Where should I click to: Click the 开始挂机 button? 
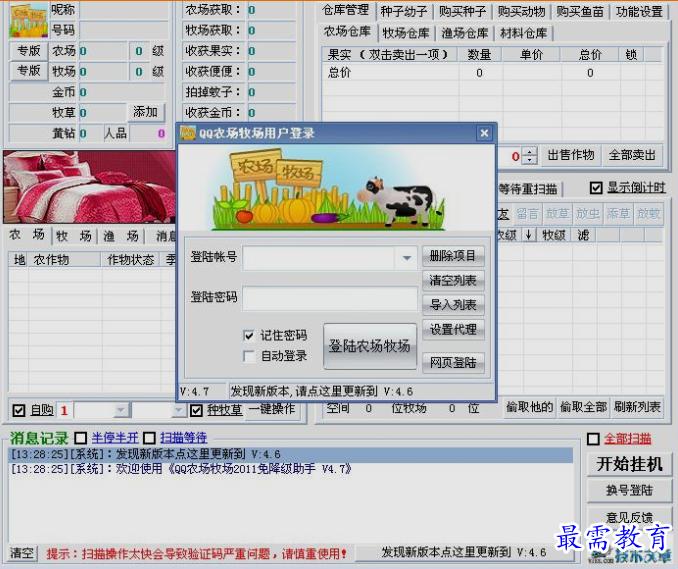[629, 464]
